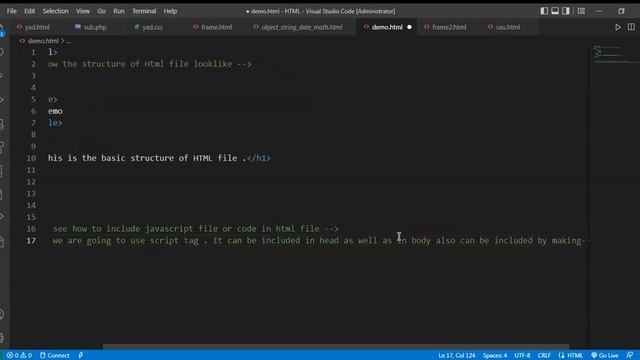Switch to the sau.html tab

click(508, 27)
